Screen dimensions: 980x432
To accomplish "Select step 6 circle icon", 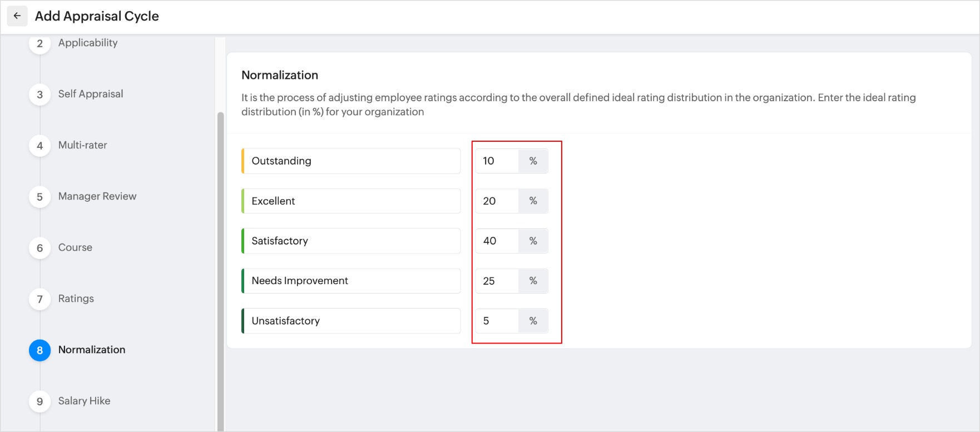I will (39, 248).
